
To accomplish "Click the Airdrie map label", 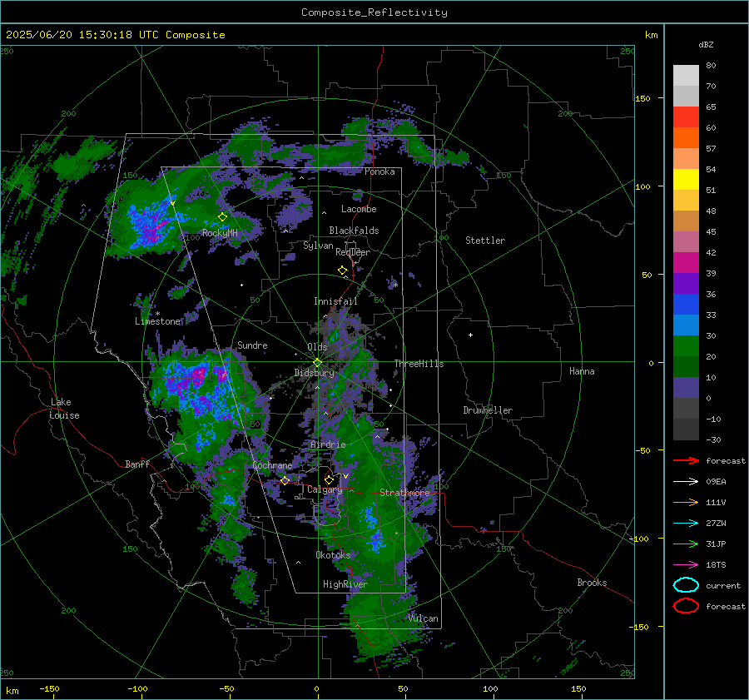I will pos(328,444).
